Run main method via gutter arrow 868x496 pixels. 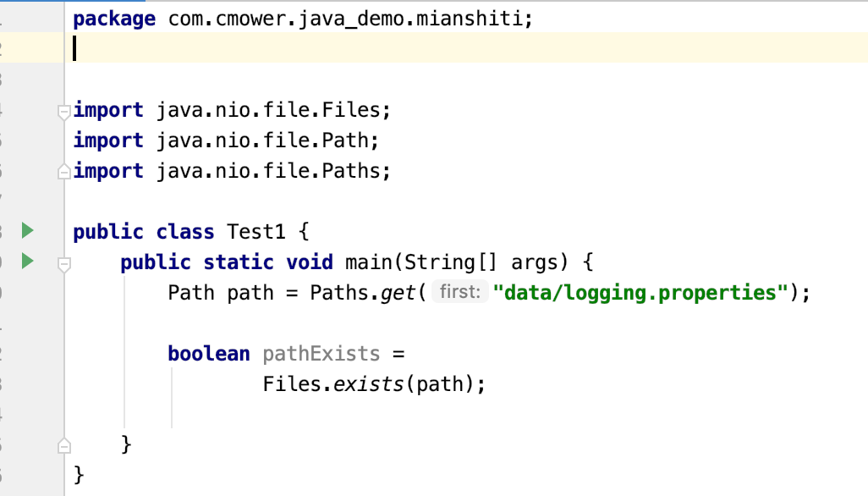point(28,261)
